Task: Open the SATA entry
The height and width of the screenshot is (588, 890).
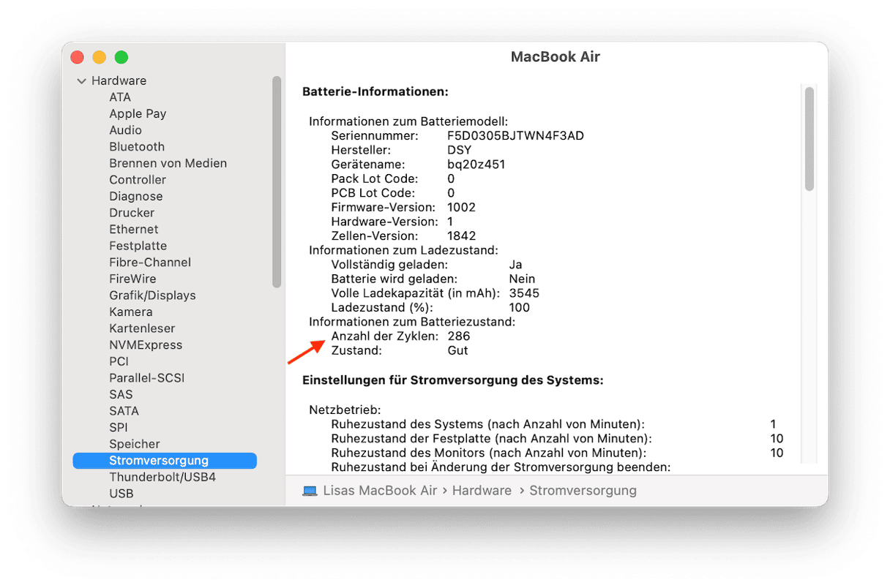Action: tap(124, 411)
